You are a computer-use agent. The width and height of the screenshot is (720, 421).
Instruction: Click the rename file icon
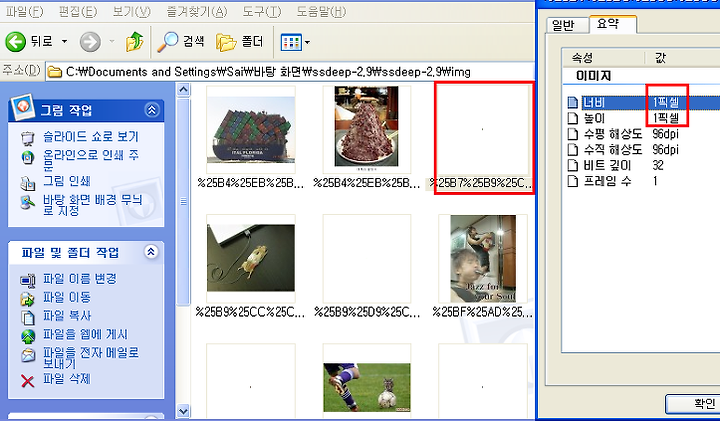[28, 280]
